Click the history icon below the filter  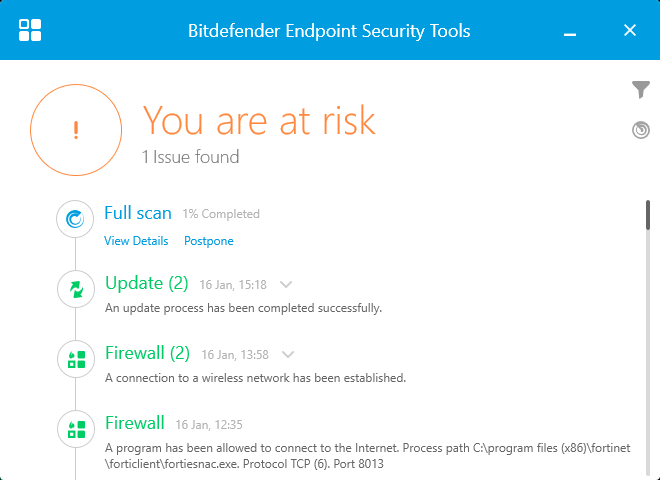click(x=641, y=130)
